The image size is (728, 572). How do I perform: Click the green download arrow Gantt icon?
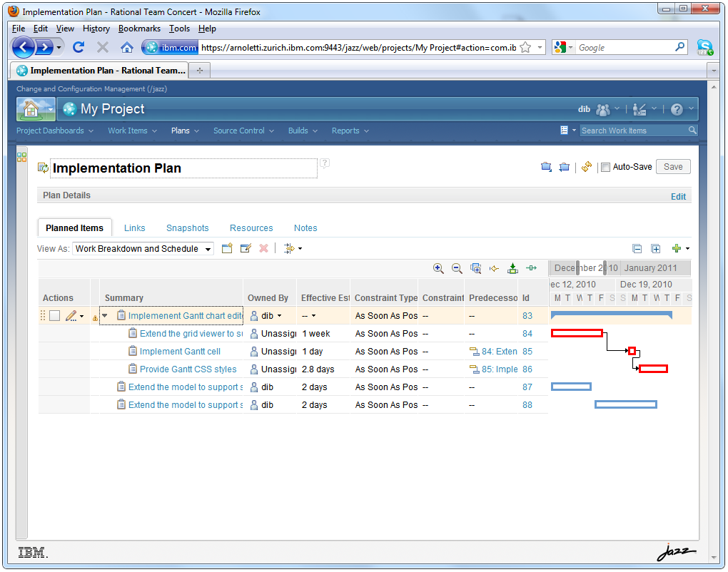[x=512, y=268]
